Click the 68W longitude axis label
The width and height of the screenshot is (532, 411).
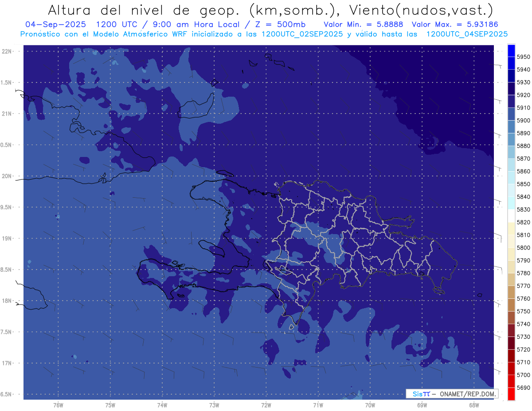[x=474, y=405]
